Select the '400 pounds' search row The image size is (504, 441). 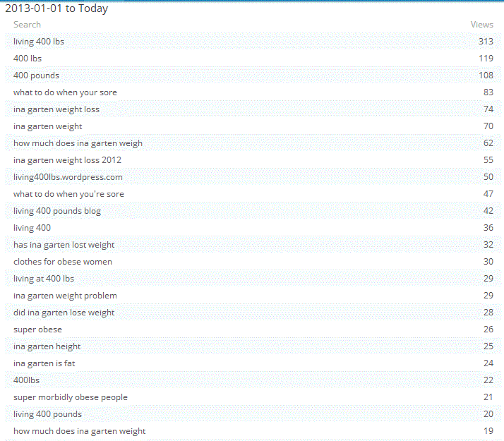pos(36,75)
